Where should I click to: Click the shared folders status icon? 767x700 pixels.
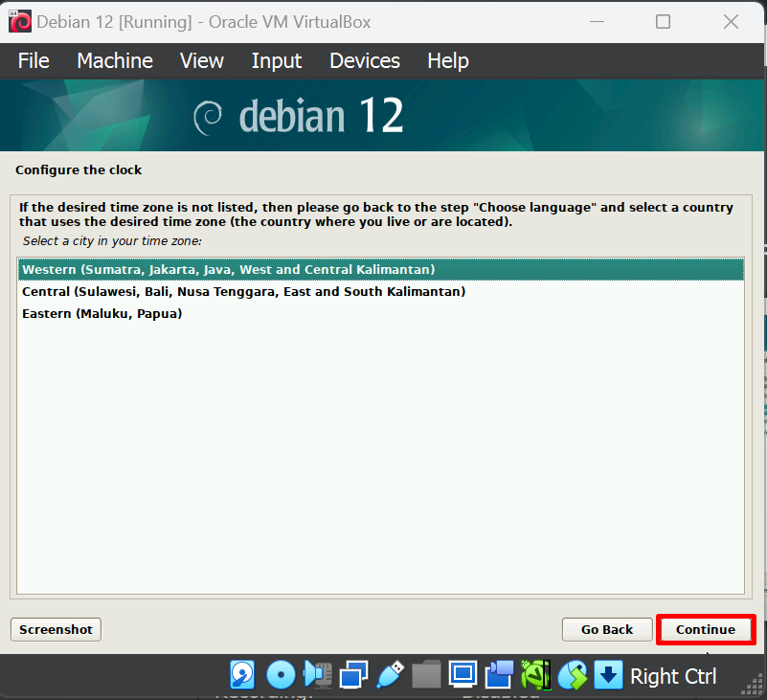[426, 675]
